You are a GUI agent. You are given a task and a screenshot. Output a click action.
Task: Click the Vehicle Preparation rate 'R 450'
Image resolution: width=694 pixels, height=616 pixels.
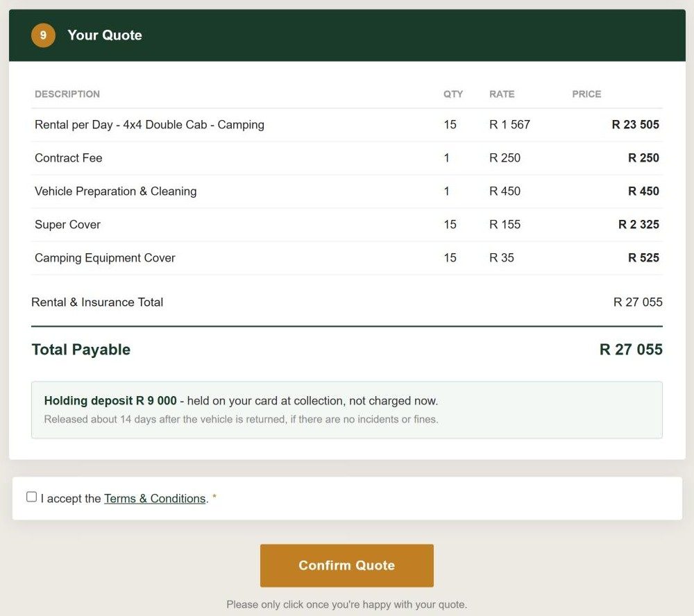(505, 191)
